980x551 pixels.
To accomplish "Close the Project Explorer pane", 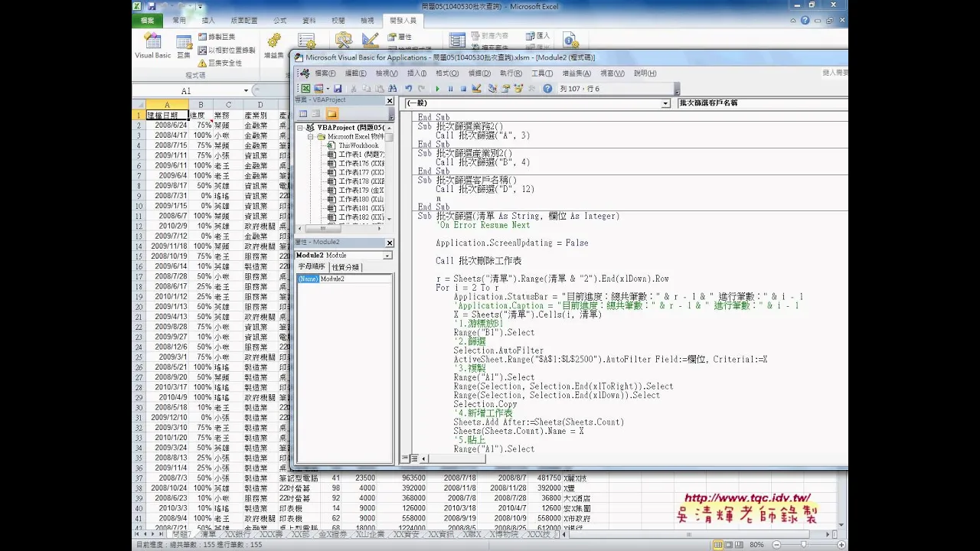I will click(389, 100).
